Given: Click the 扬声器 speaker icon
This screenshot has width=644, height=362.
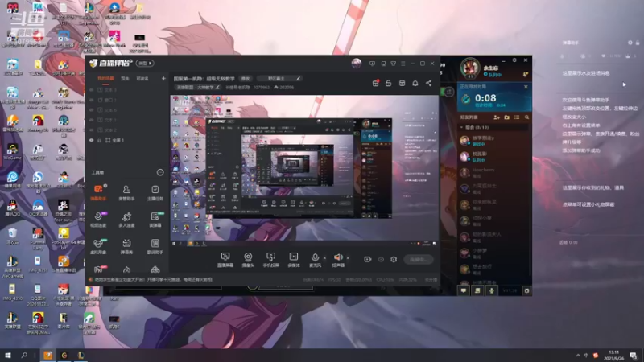Looking at the screenshot, I should pos(338,257).
